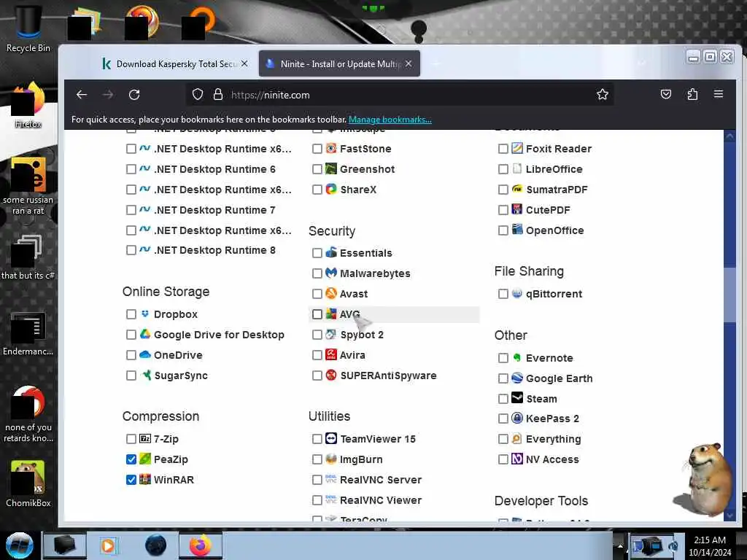Viewport: 747px width, 560px height.
Task: Click the Google Earth logo icon
Action: tap(517, 378)
